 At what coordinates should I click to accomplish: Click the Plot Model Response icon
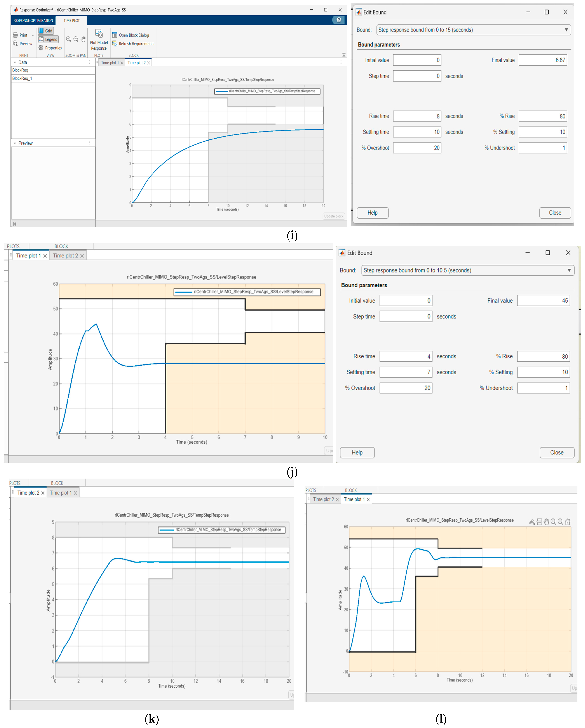(x=99, y=34)
